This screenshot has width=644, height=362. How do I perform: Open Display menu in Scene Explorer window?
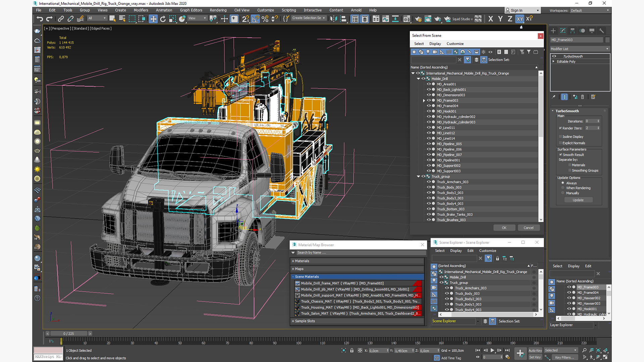click(x=456, y=251)
